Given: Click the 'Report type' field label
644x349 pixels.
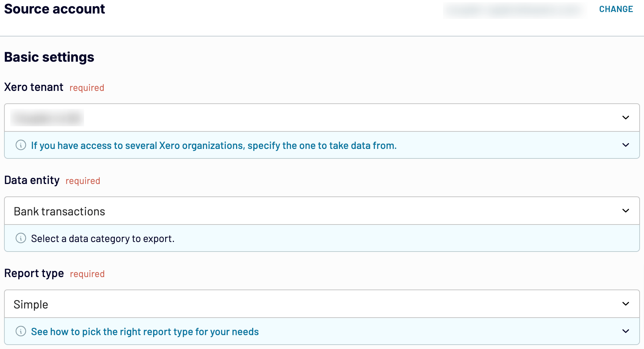Looking at the screenshot, I should click(x=34, y=273).
